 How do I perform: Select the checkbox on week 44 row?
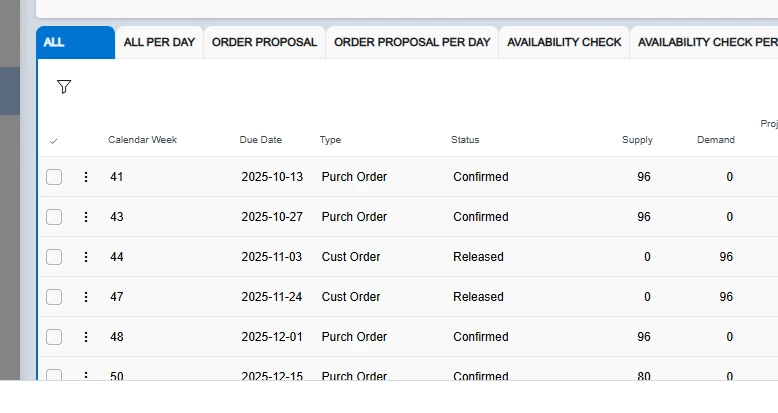(54, 257)
